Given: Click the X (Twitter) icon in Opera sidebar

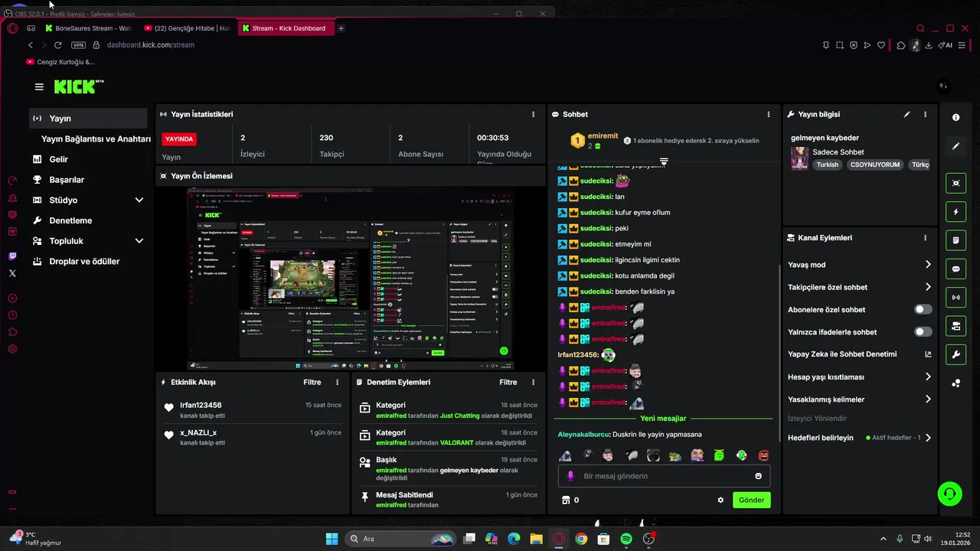Looking at the screenshot, I should tap(12, 272).
